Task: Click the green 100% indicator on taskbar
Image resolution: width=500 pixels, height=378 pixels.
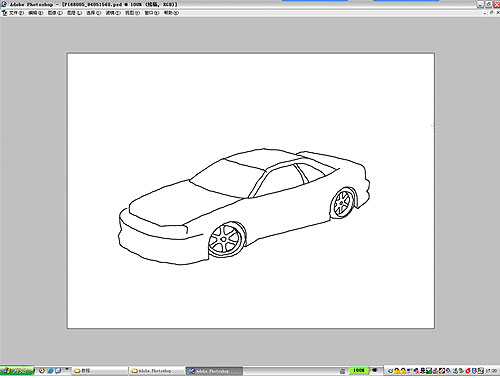Action: pyautogui.click(x=359, y=370)
